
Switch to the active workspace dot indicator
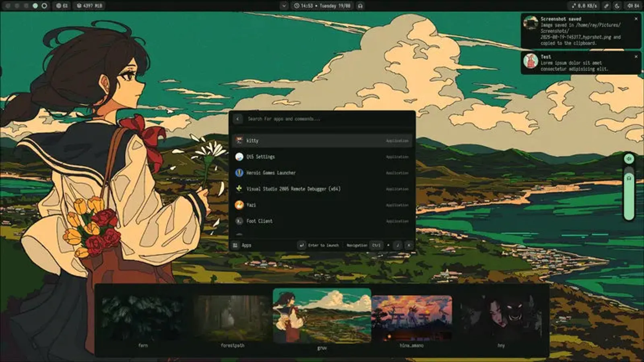[35, 6]
